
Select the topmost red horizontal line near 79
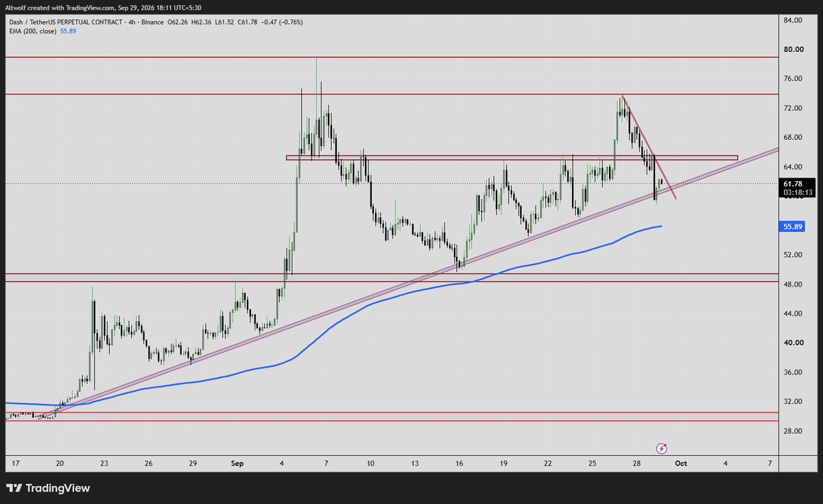coord(392,57)
